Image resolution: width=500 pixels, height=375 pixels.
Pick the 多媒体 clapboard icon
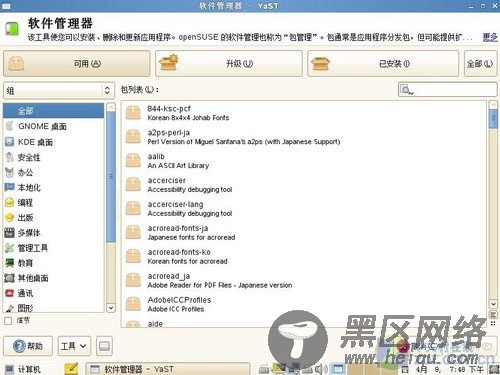pyautogui.click(x=9, y=233)
